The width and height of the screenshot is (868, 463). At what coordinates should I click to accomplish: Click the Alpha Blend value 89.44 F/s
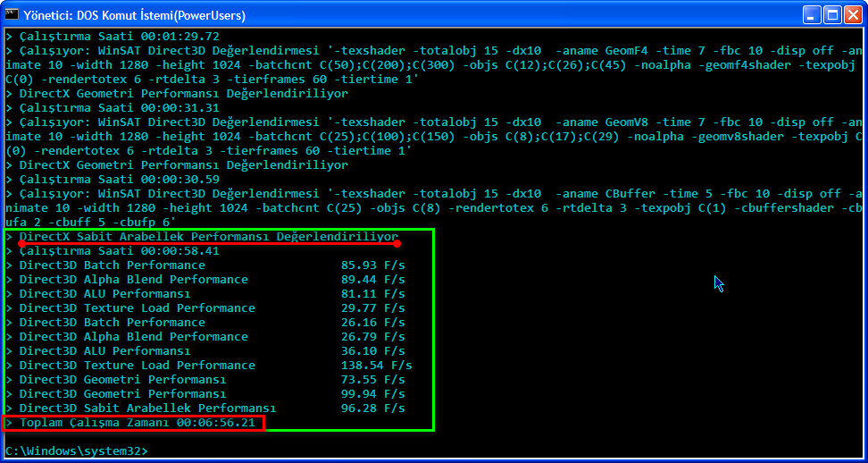373,280
